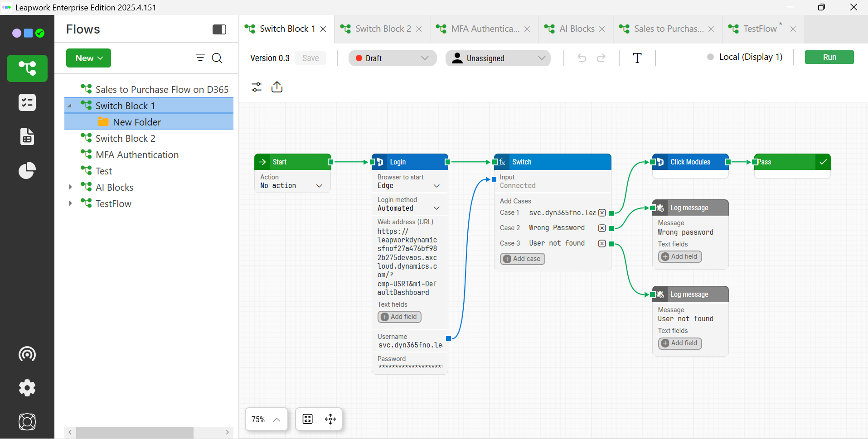The image size is (868, 439).
Task: Switch to the Switch Block 2 tab
Action: (x=383, y=29)
